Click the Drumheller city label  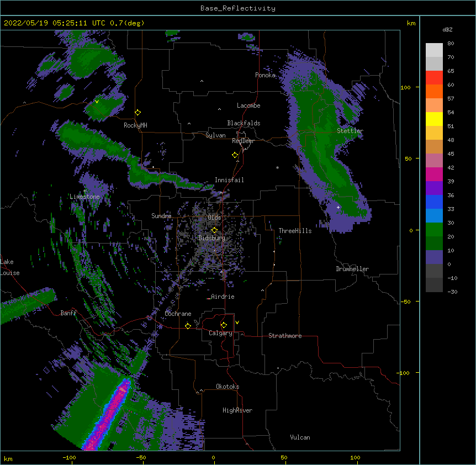point(352,269)
